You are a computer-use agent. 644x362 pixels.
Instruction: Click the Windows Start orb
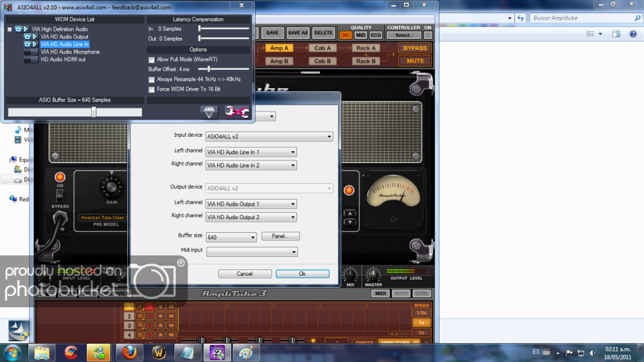coord(13,351)
